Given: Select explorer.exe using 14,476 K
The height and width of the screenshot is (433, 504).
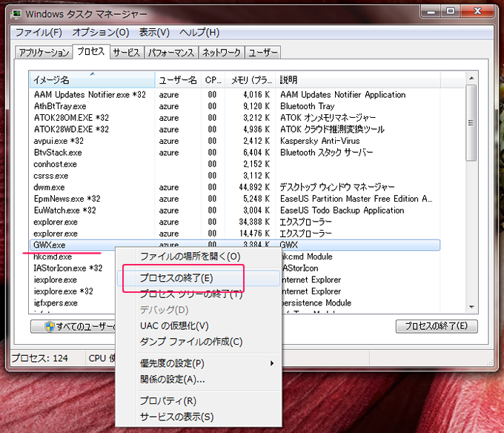Looking at the screenshot, I should tap(235, 234).
